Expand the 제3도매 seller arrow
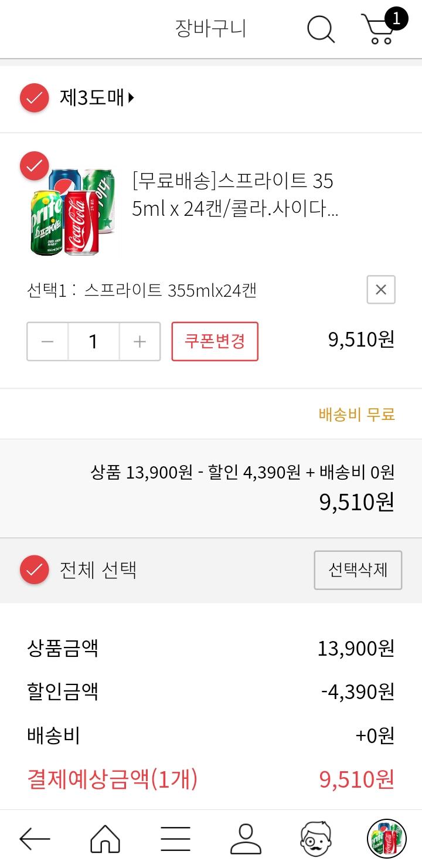Viewport: 422px width, 868px height. point(131,98)
